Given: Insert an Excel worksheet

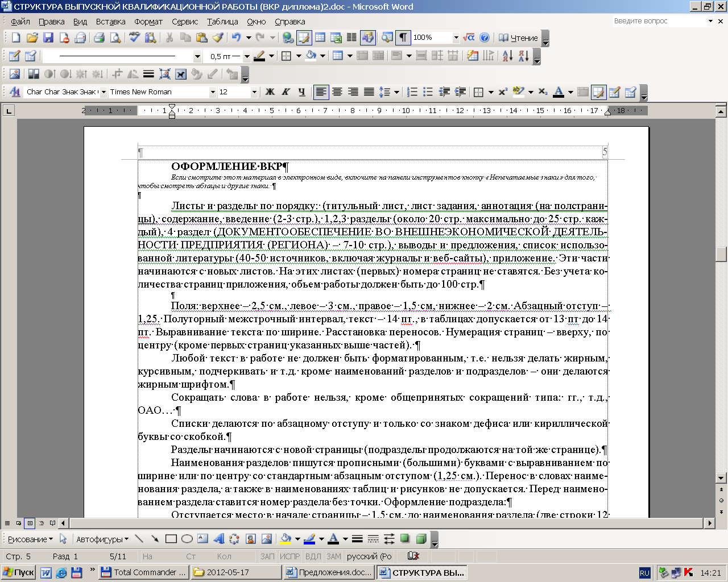Looking at the screenshot, I should pos(336,38).
